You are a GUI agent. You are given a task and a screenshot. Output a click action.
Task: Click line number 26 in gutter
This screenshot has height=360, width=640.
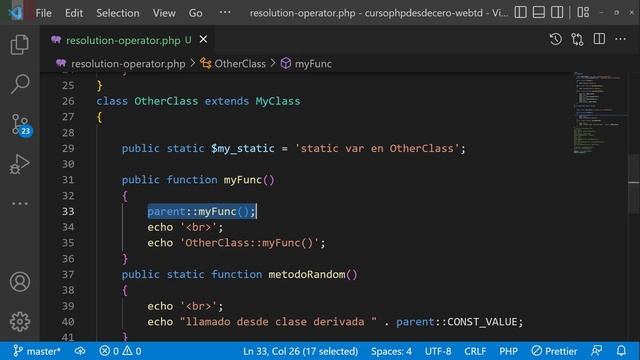click(68, 101)
